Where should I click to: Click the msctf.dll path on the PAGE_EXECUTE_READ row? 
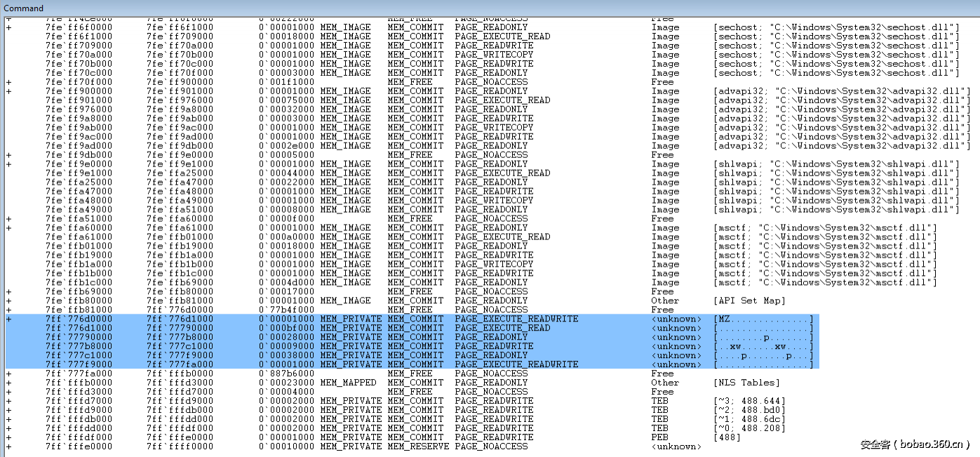tap(825, 237)
